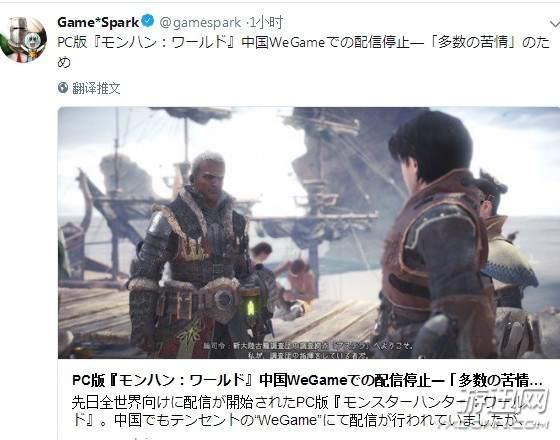Viewport: 560px width, 440px height.
Task: Click the tweet's trailing character め
Action: [x=64, y=62]
